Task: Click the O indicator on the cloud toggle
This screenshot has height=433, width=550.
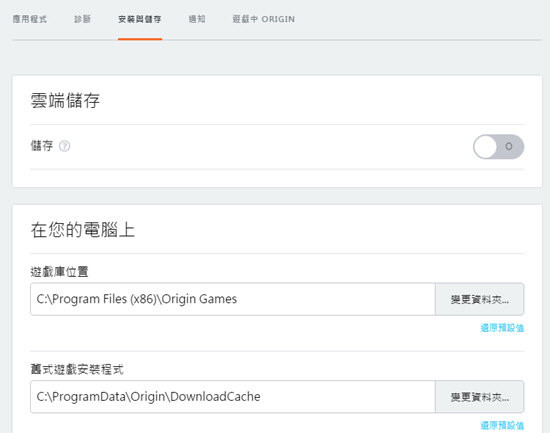Action: [509, 146]
